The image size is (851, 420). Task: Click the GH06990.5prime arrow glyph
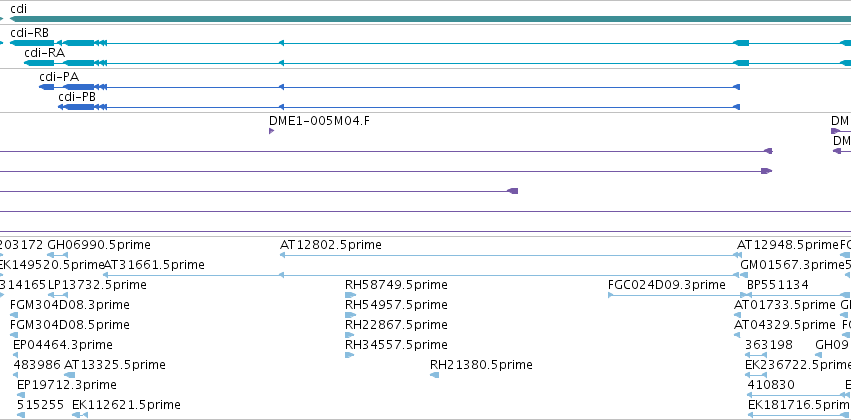point(58,255)
